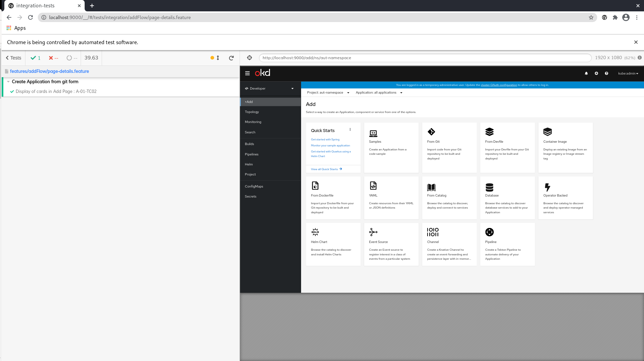Open the Application all applications dropdown
This screenshot has height=361, width=644.
(379, 93)
